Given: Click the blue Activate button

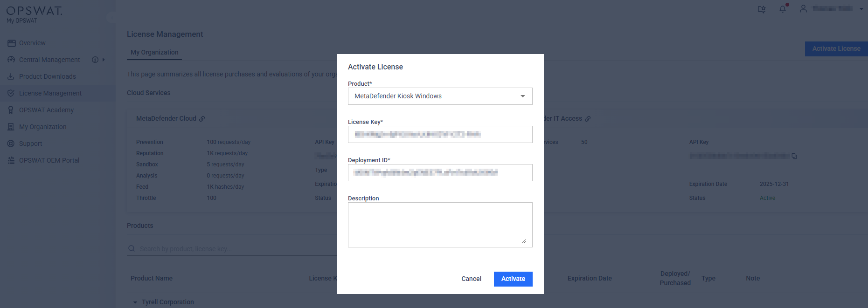Looking at the screenshot, I should (513, 279).
